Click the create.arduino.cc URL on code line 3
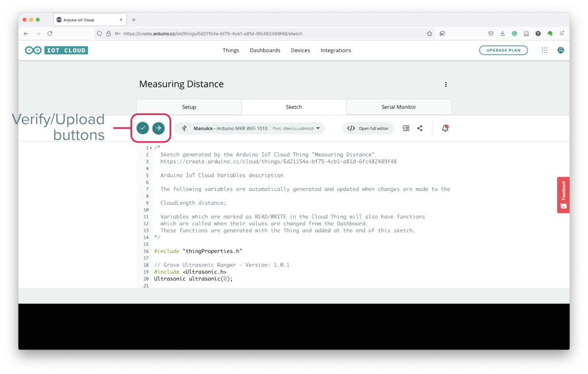Image resolution: width=588 pixels, height=374 pixels. pyautogui.click(x=278, y=161)
